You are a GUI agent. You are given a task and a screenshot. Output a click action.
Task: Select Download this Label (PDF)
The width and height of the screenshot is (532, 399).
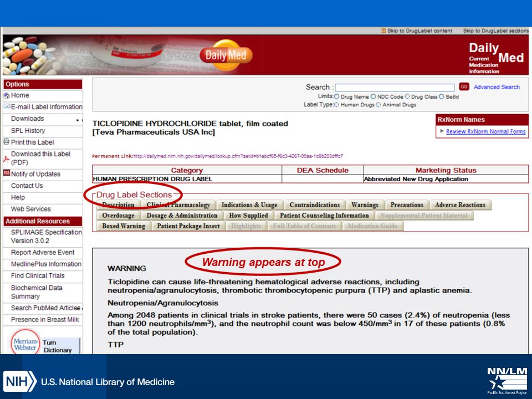[40, 158]
